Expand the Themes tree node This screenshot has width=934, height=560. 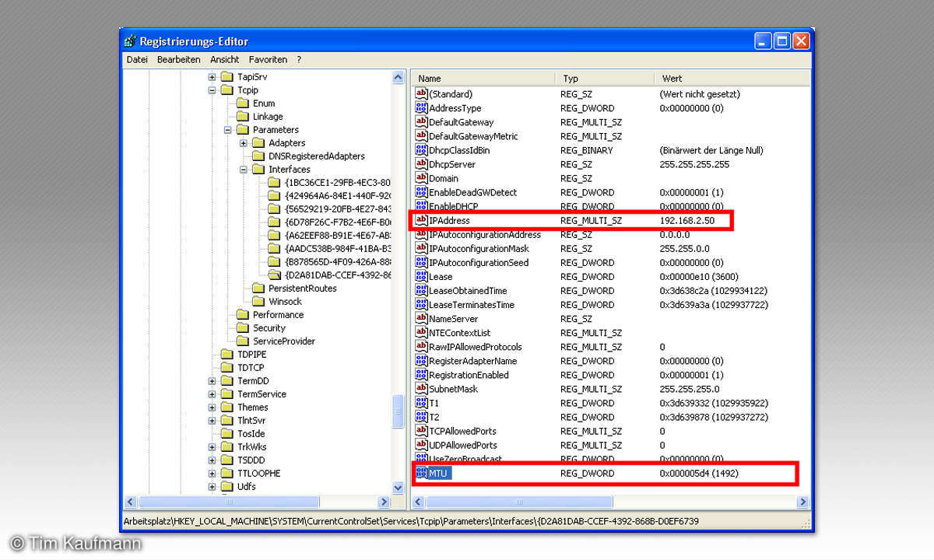click(212, 408)
